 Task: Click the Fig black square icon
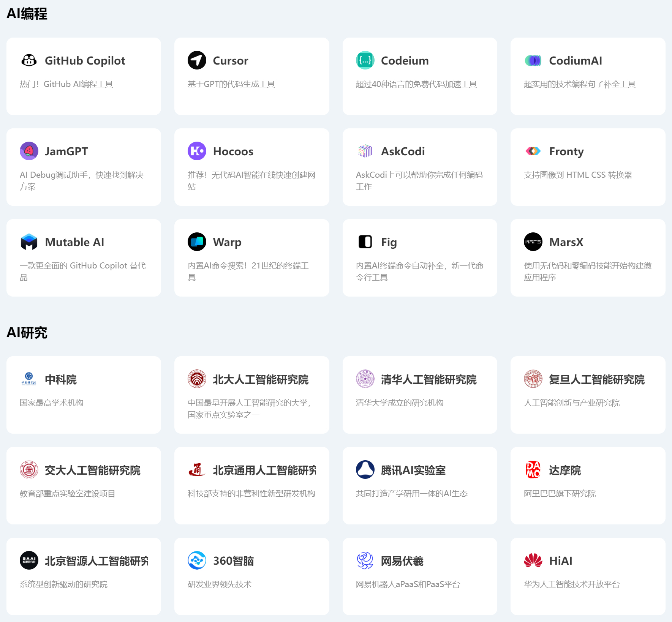click(365, 242)
